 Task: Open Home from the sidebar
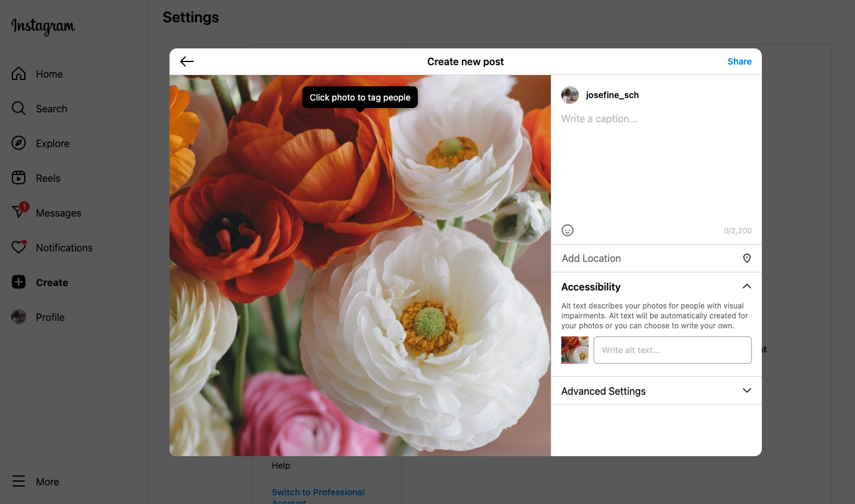tap(49, 74)
